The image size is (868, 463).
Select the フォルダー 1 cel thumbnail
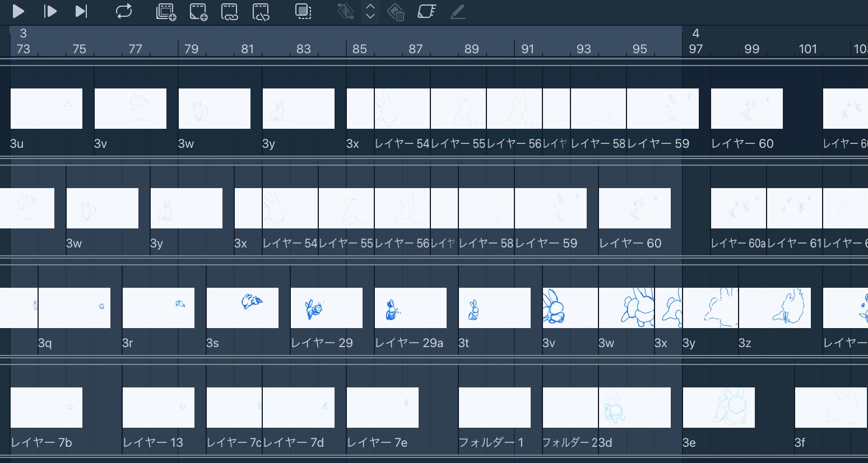click(495, 408)
